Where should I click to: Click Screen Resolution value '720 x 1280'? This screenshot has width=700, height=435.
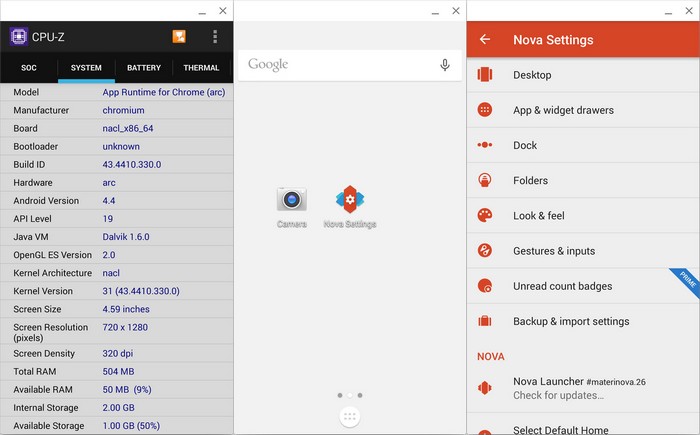[125, 327]
